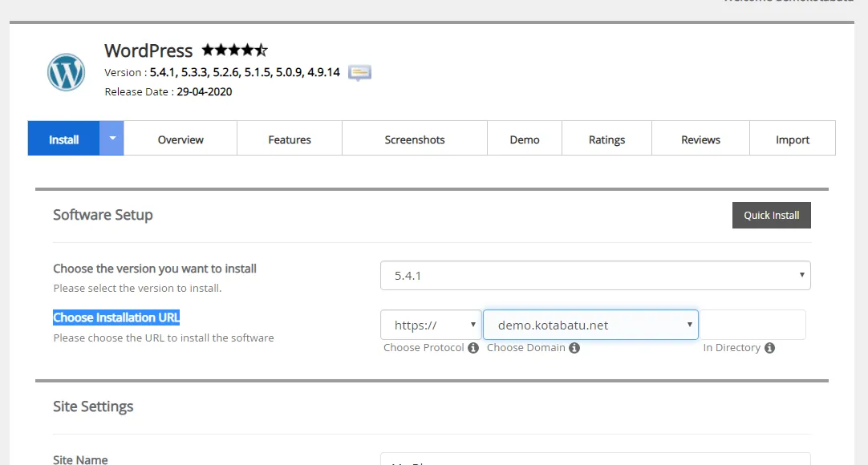Image resolution: width=868 pixels, height=465 pixels.
Task: Click the Software Setup heading
Action: 103,215
